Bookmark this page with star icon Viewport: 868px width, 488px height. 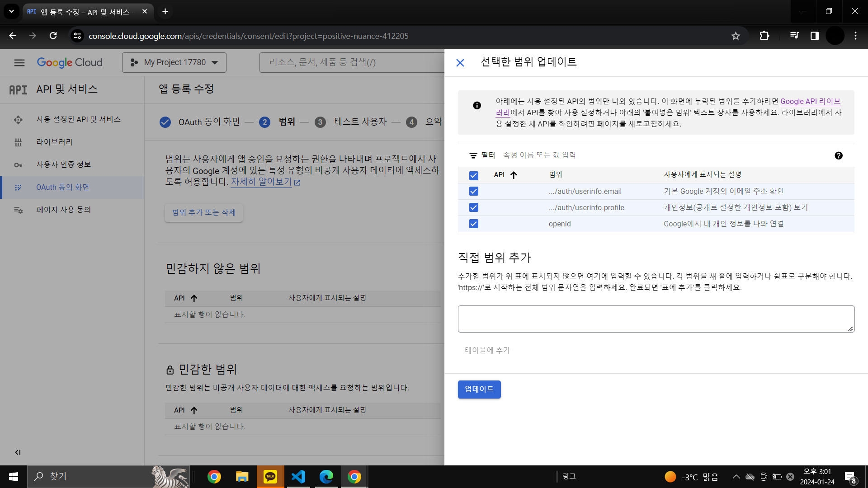pos(736,36)
